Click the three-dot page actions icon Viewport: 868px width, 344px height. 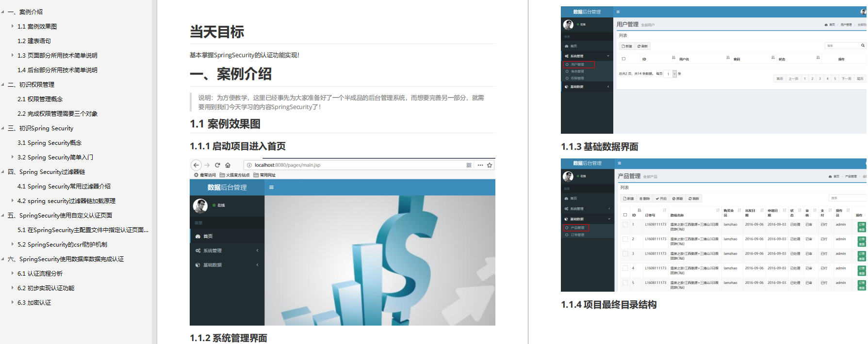coord(480,165)
